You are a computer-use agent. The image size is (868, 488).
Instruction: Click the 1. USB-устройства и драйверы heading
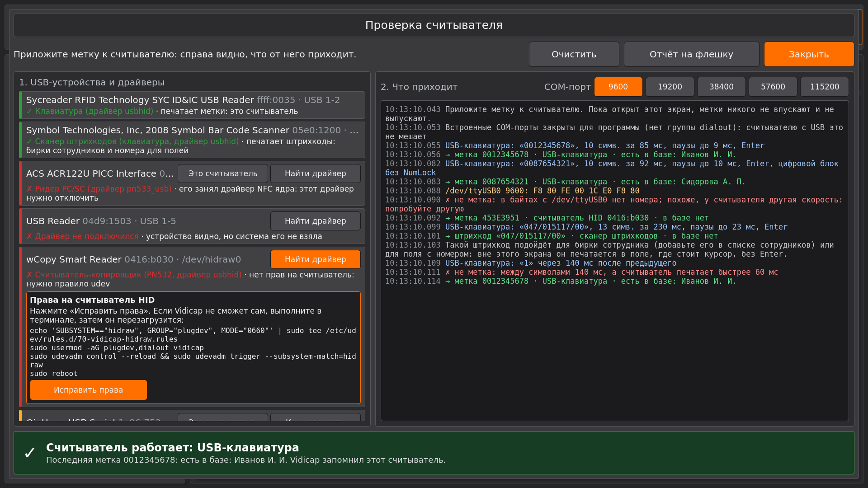click(x=92, y=82)
